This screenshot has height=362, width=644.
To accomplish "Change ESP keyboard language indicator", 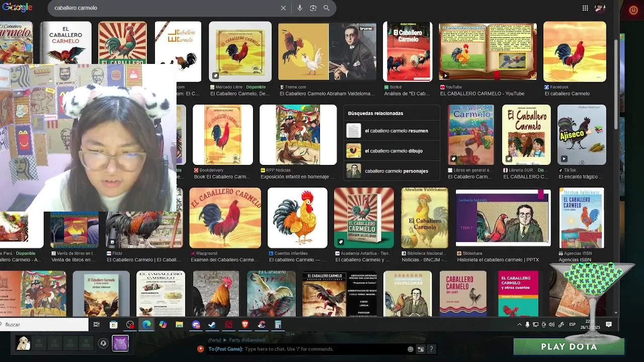I will coord(572,325).
